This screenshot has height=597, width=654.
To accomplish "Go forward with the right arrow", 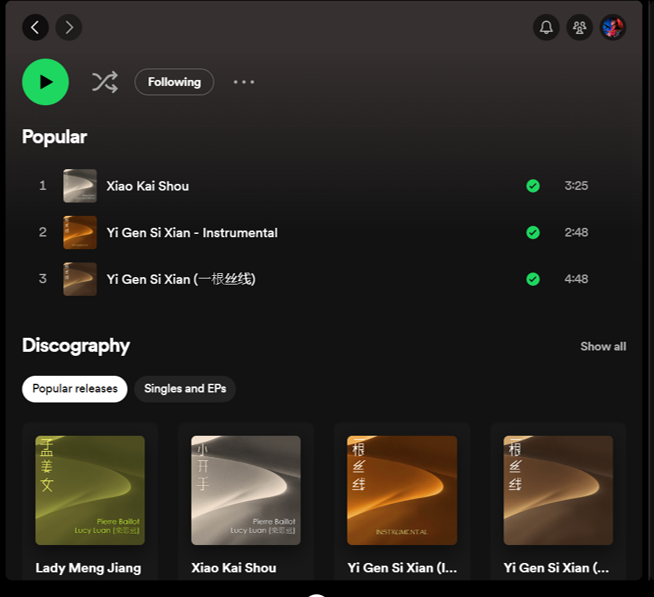I will [x=69, y=28].
